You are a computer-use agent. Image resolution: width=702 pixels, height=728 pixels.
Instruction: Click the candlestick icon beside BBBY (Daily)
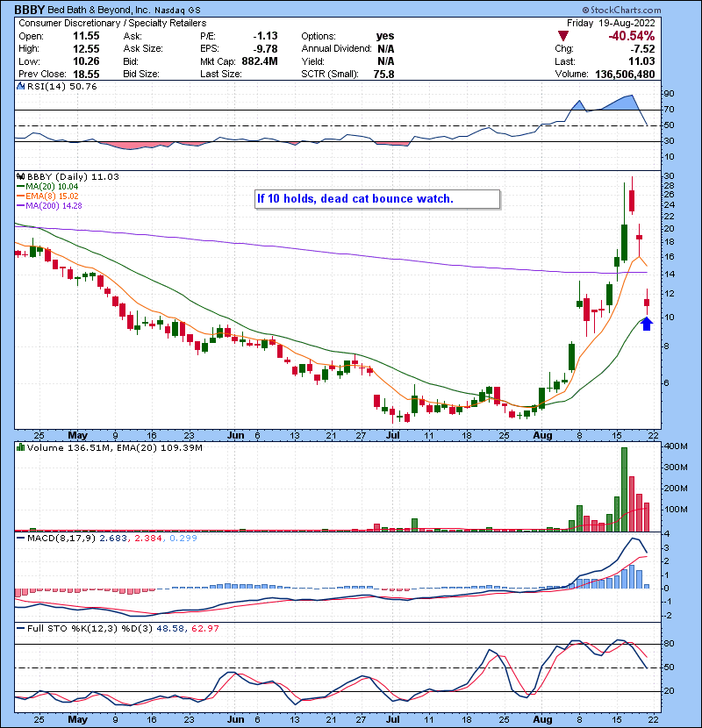(x=21, y=176)
